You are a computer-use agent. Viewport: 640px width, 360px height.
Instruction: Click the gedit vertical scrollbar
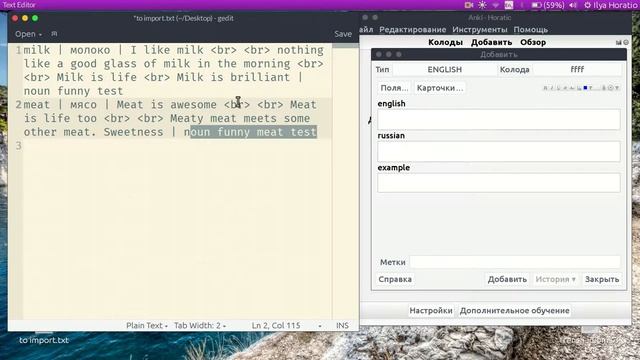pyautogui.click(x=345, y=182)
